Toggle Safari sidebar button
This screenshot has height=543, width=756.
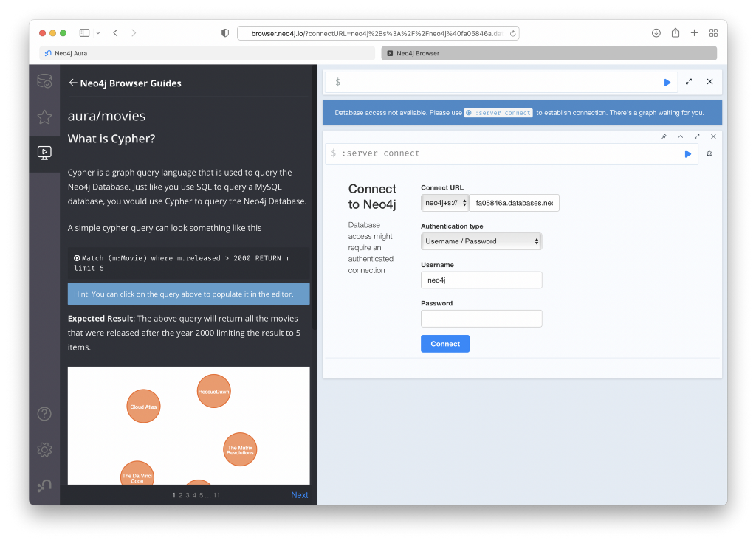coord(84,32)
